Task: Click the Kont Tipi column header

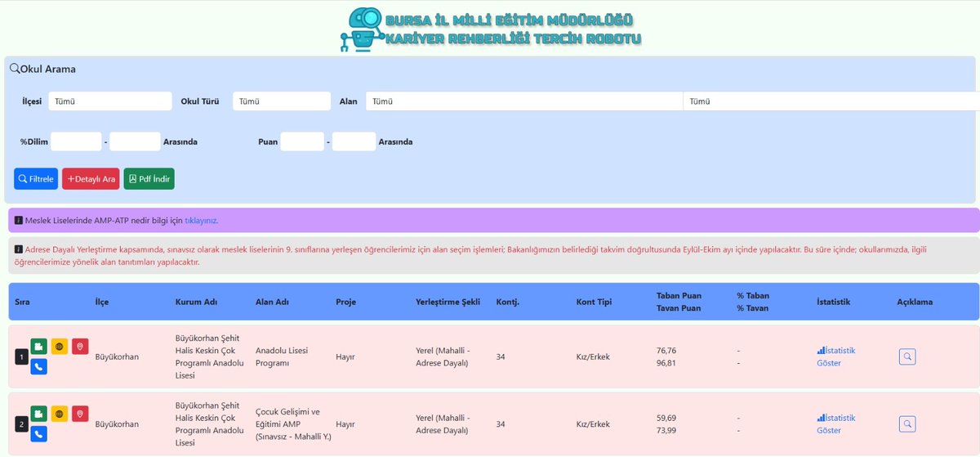Action: 594,302
